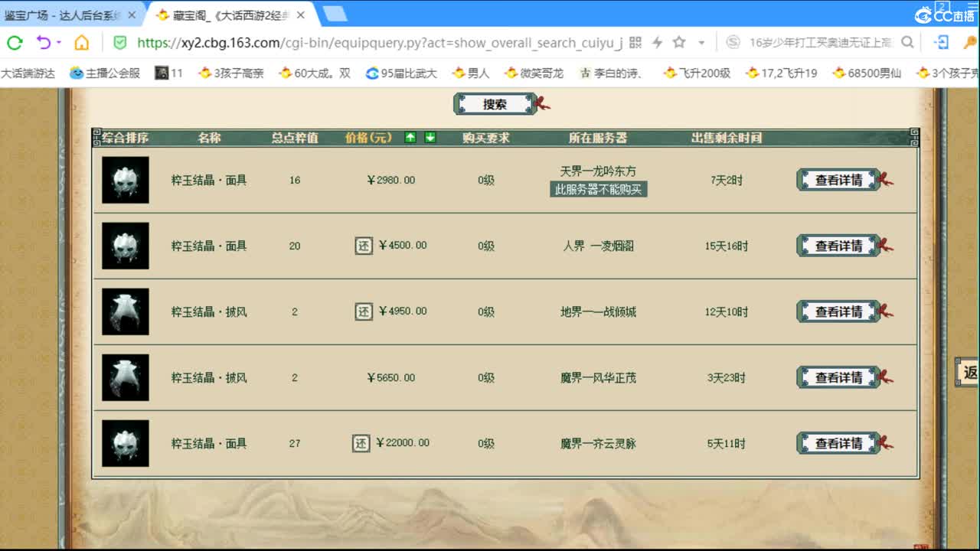This screenshot has height=551, width=980.
Task: Open the 李白的诗 bookmark
Action: [x=610, y=73]
